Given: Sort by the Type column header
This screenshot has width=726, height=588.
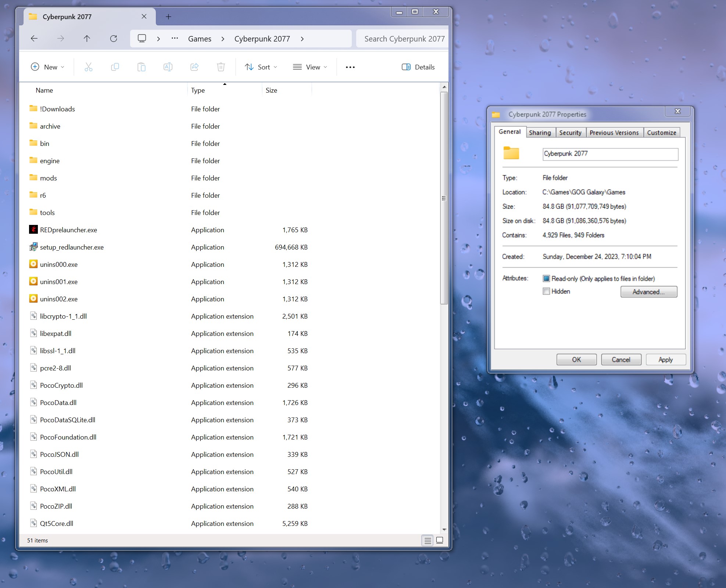Looking at the screenshot, I should [x=198, y=90].
